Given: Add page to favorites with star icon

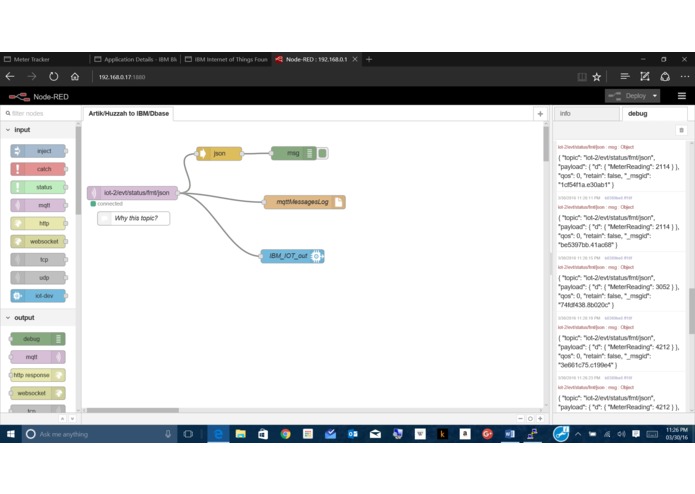Looking at the screenshot, I should coord(597,77).
